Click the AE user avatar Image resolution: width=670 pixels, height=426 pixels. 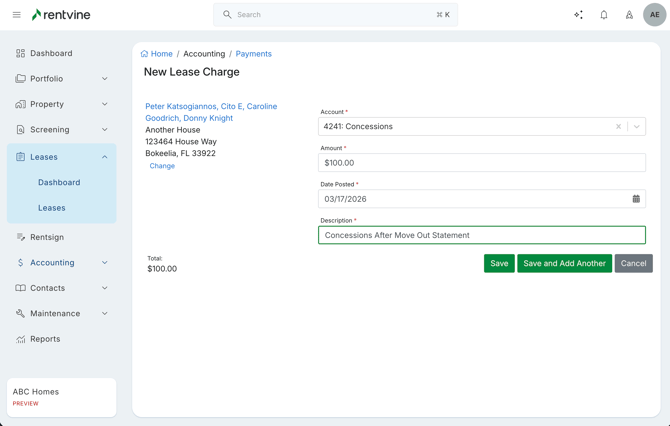tap(654, 15)
